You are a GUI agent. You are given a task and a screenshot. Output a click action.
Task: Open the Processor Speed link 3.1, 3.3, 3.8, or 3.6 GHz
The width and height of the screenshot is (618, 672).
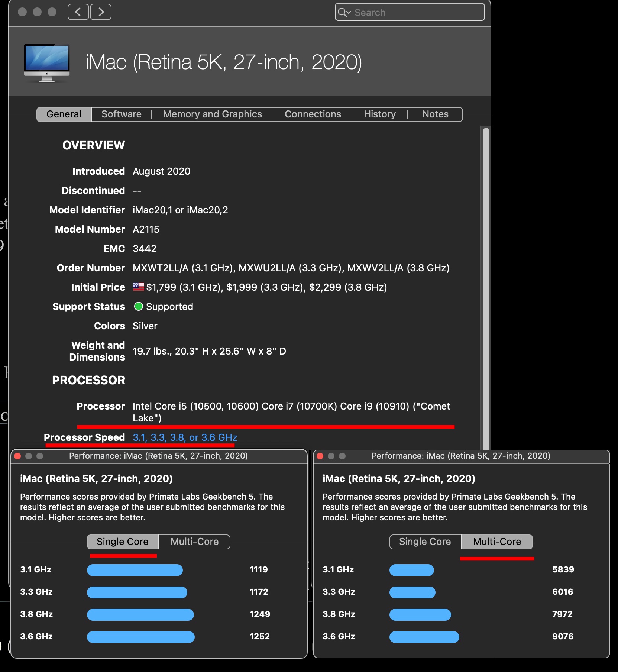[185, 437]
